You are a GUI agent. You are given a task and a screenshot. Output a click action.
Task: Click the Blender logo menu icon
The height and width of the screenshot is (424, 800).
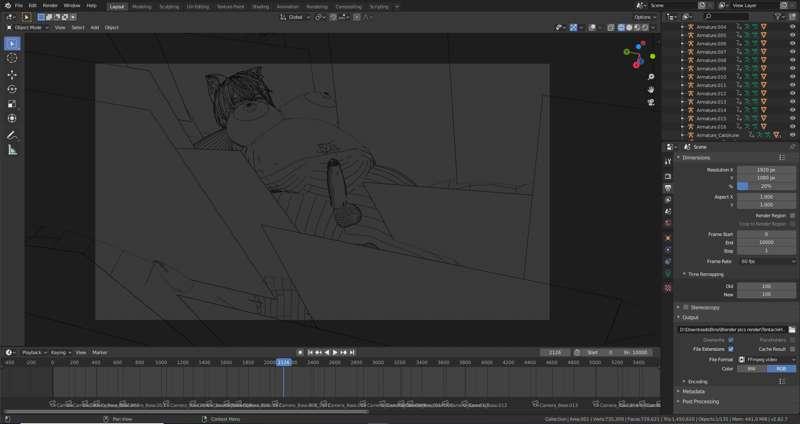point(7,6)
